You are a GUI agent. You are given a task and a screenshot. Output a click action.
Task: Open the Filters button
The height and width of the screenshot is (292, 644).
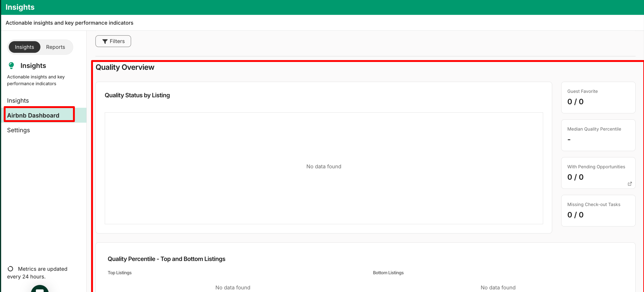(x=113, y=41)
